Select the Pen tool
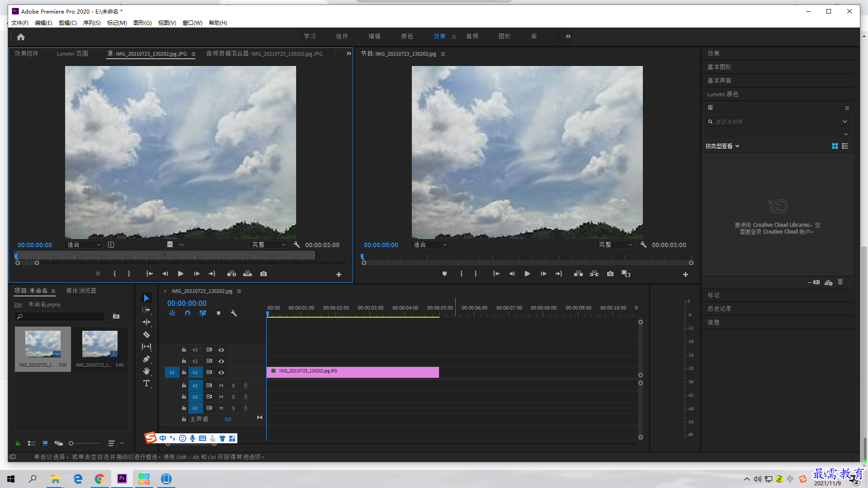This screenshot has width=868, height=488. 146,359
